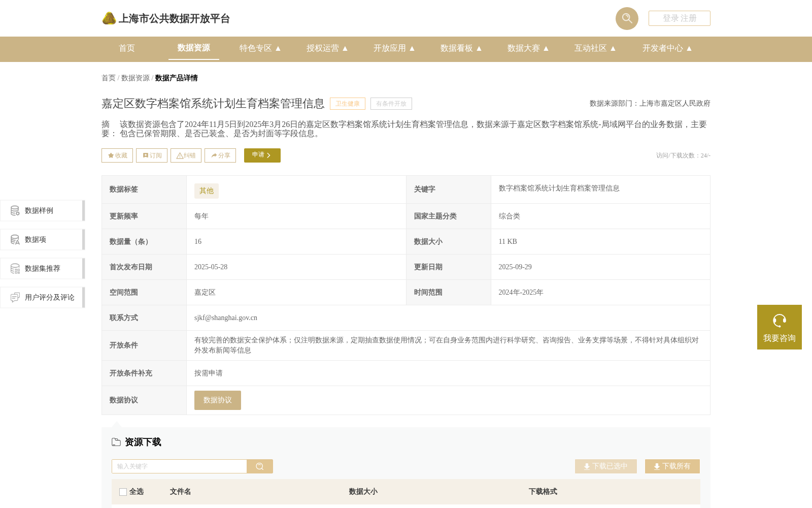
Task: Click the search magnifier icon in header
Action: [x=627, y=18]
